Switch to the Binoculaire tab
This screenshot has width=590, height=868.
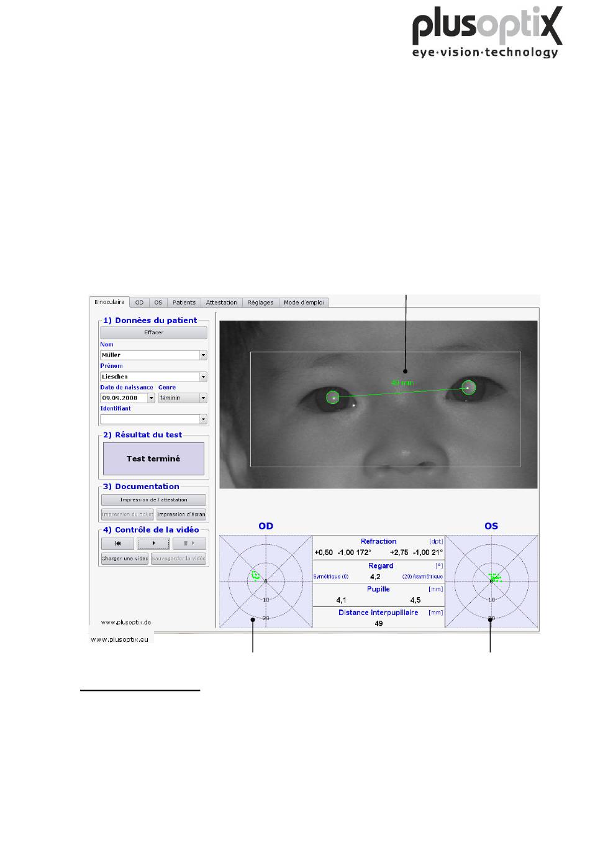click(109, 302)
